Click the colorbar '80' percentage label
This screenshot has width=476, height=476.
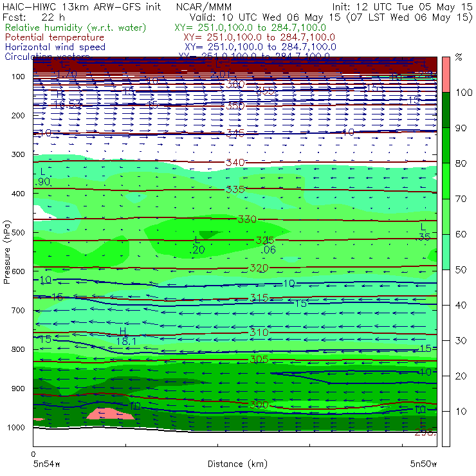(x=461, y=163)
